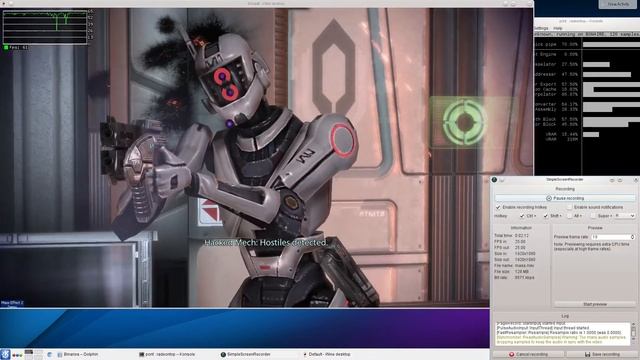Click the 'Total time' value in Information

522,236
